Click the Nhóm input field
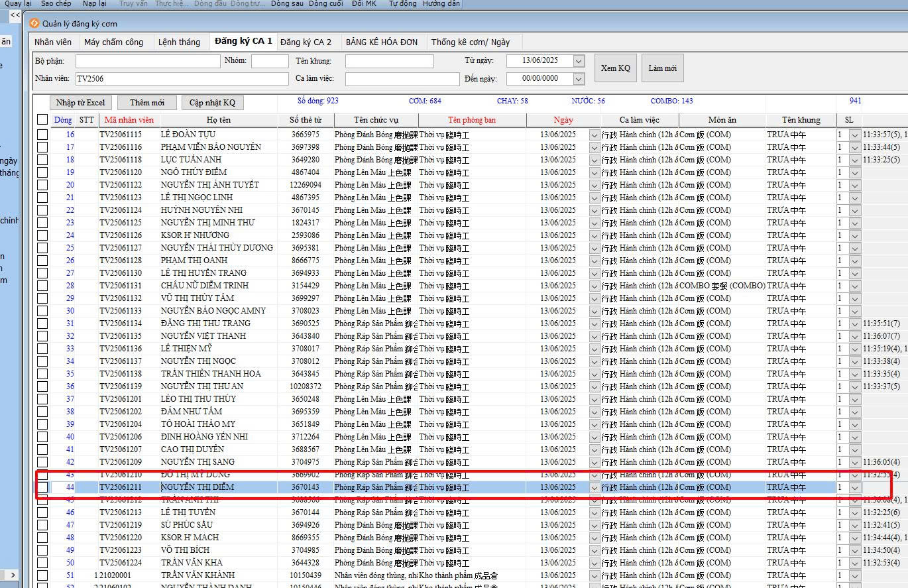 pyautogui.click(x=270, y=61)
